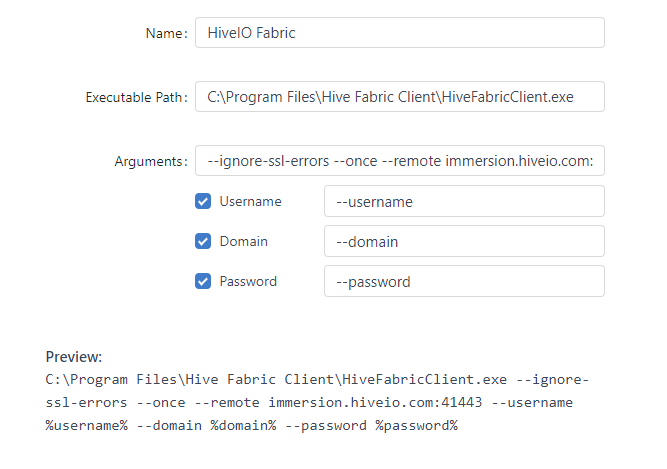
Task: Toggle the Password checkbox off
Action: tap(203, 281)
